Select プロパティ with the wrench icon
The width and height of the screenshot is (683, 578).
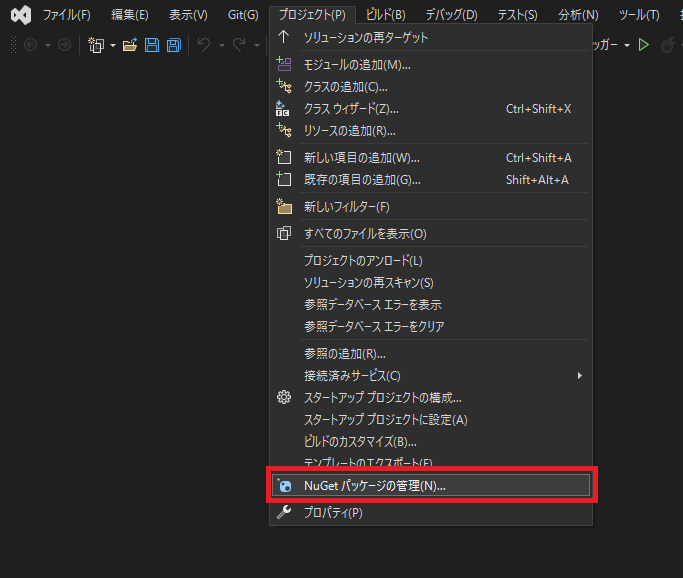point(333,512)
